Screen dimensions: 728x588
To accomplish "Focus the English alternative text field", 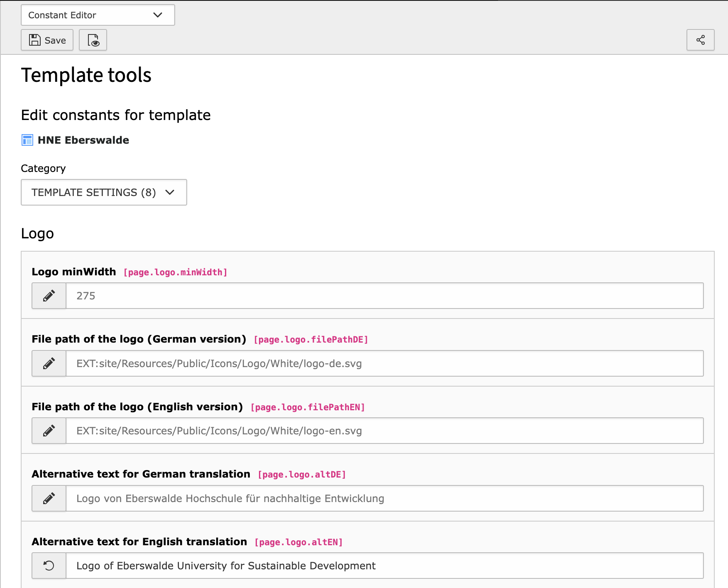I will (x=384, y=566).
